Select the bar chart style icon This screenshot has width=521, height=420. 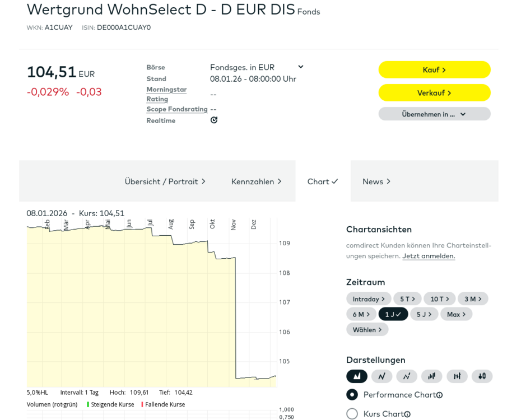431,376
